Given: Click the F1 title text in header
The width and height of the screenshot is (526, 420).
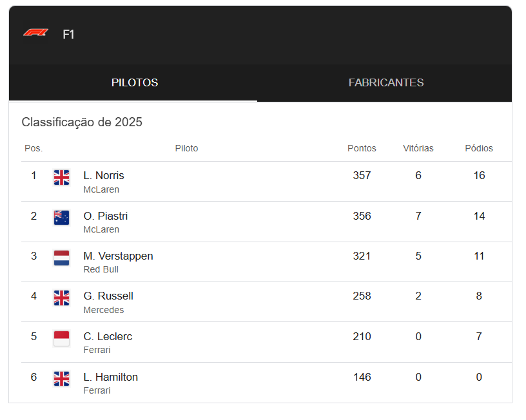Looking at the screenshot, I should [68, 35].
